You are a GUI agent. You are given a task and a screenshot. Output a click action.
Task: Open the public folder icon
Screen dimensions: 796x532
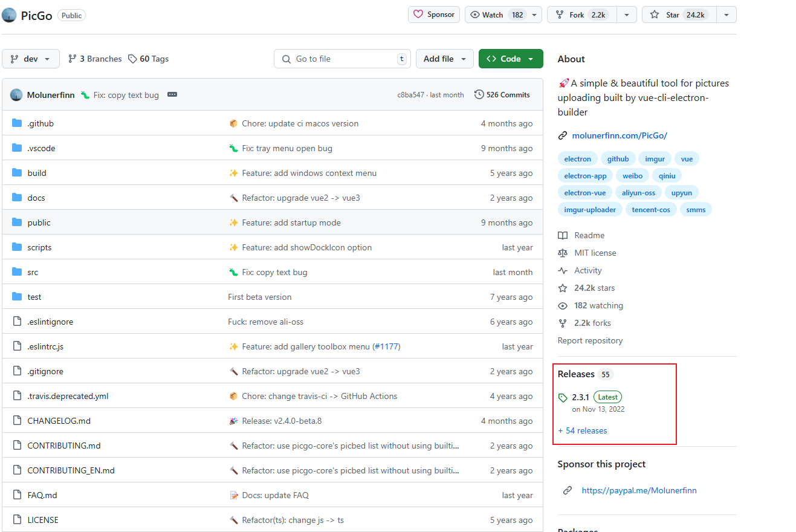17,222
